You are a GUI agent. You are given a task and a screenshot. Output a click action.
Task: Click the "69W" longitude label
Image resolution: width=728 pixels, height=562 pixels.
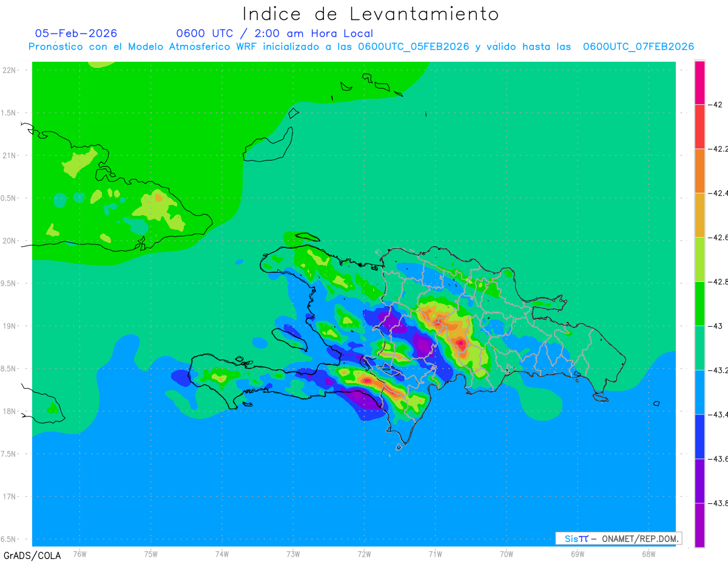578,554
